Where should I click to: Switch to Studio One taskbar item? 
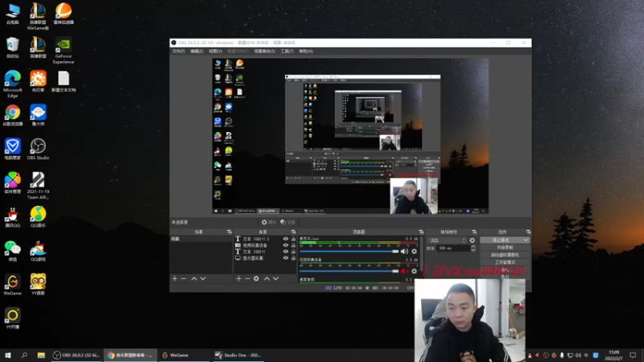(238, 355)
